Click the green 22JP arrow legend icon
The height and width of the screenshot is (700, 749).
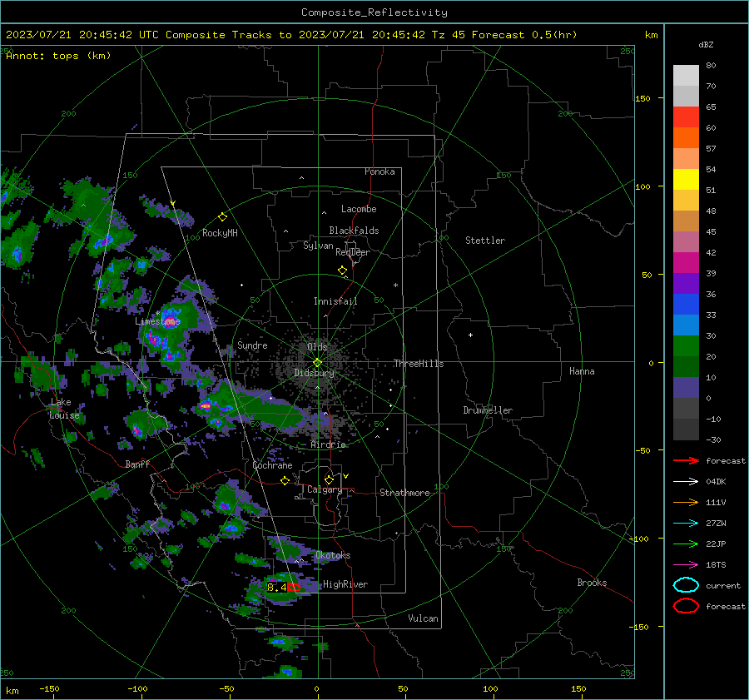click(686, 544)
